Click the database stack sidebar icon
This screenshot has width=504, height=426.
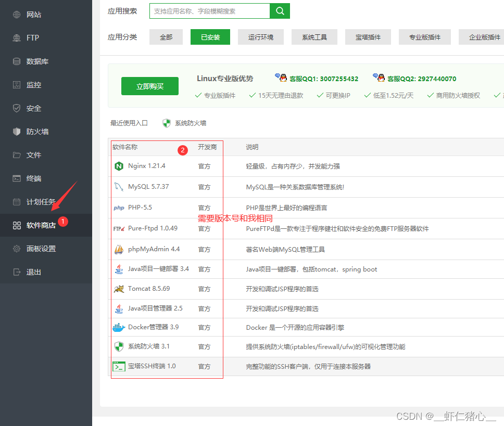point(17,61)
